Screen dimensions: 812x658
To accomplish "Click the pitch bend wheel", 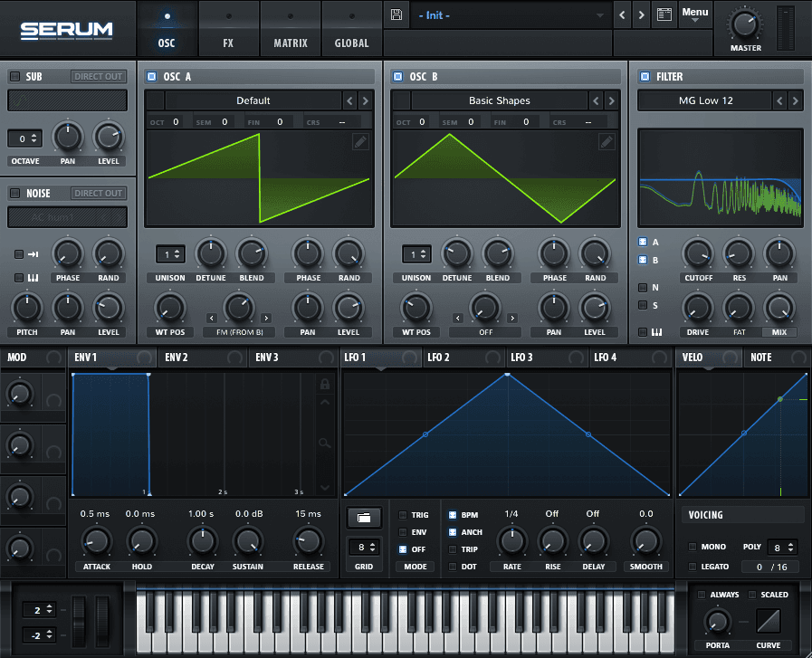I will (x=80, y=621).
